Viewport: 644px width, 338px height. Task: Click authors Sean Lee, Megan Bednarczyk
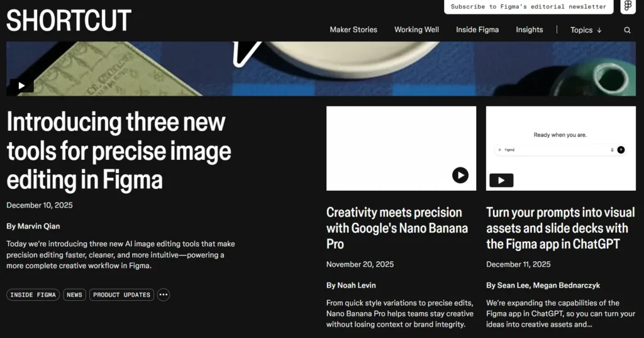(548, 285)
